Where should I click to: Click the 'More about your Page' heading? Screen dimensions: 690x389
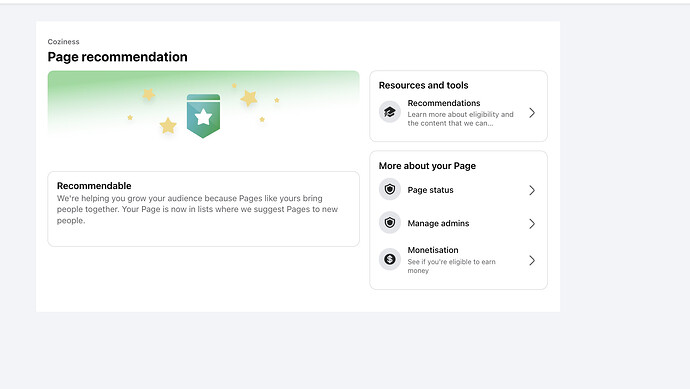(x=427, y=166)
